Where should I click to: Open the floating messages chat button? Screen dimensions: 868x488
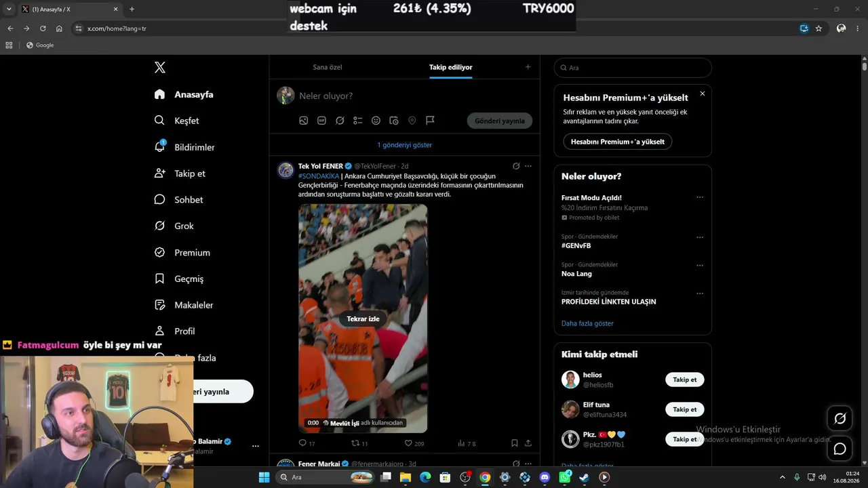[840, 449]
